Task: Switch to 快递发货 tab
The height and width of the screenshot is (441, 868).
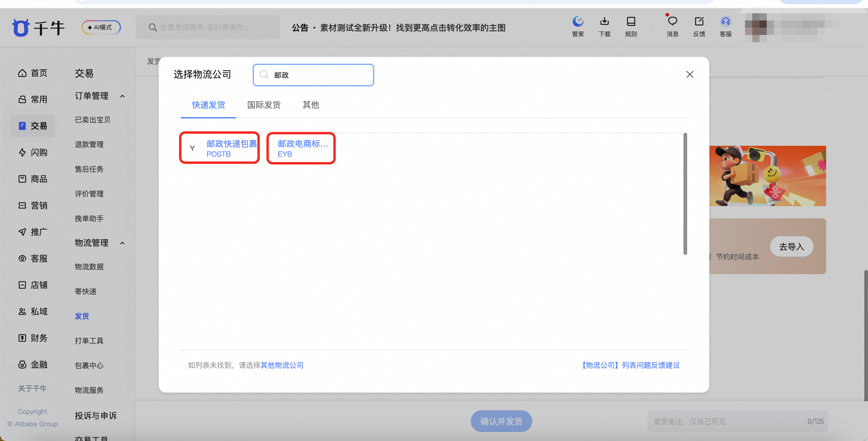Action: click(x=209, y=105)
